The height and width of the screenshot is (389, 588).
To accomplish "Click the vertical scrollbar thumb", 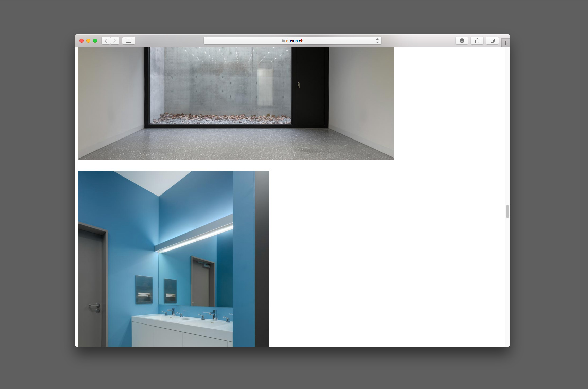I will (507, 211).
